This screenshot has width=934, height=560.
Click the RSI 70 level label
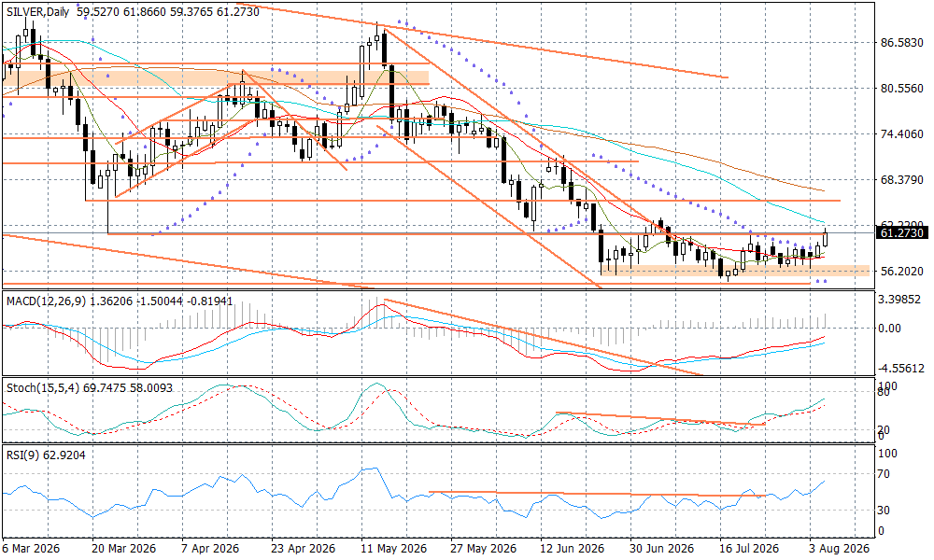click(884, 474)
